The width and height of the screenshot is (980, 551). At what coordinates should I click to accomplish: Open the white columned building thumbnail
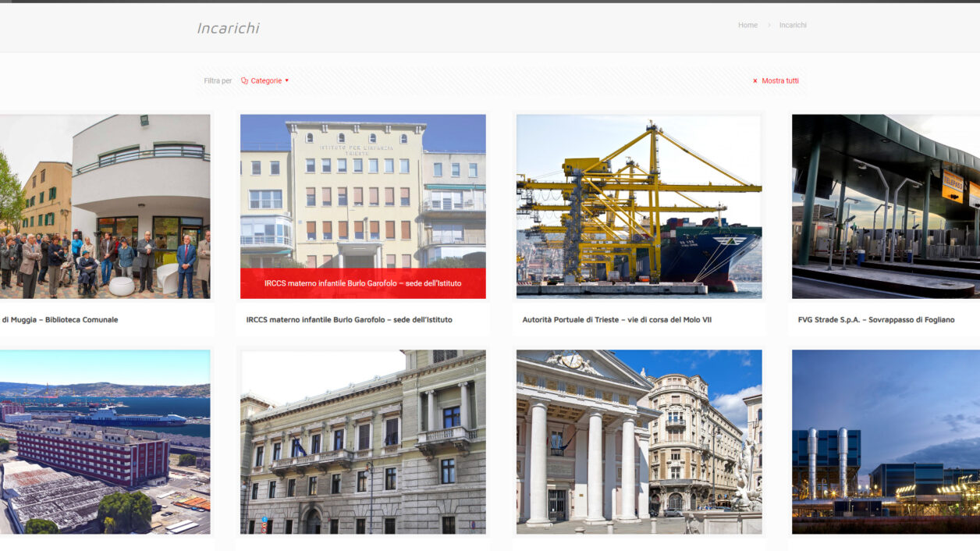[638, 442]
